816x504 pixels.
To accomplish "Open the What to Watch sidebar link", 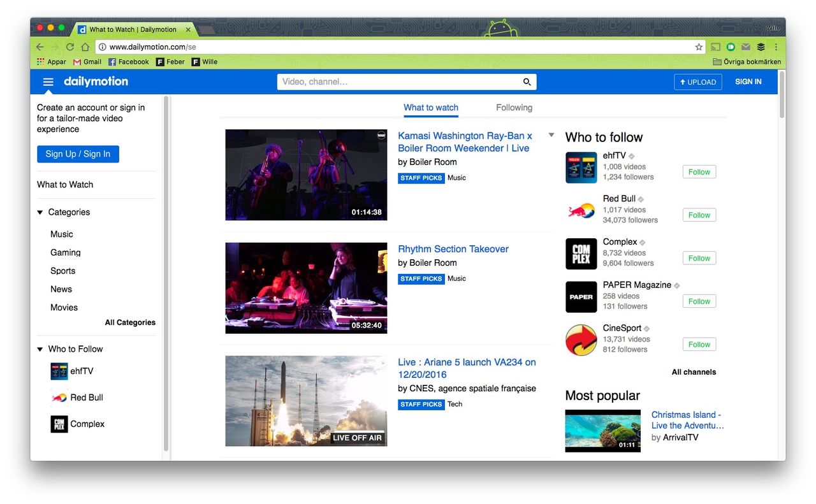I will pyautogui.click(x=65, y=185).
